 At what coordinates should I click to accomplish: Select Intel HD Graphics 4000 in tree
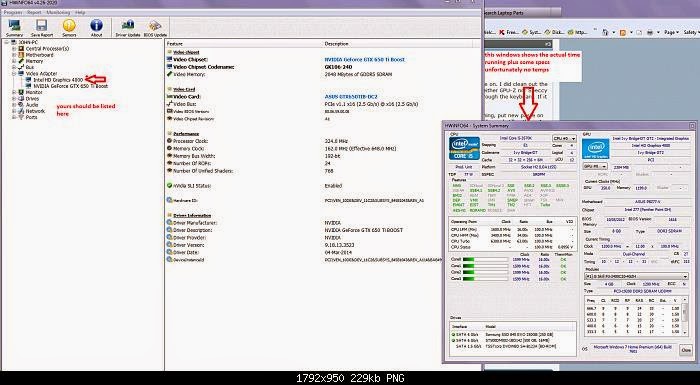point(58,80)
